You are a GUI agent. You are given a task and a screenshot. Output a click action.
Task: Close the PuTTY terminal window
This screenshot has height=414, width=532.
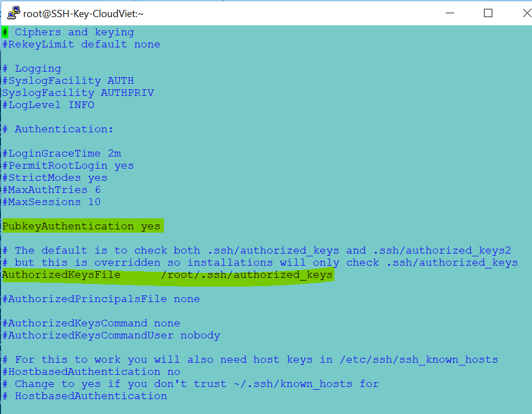click(527, 13)
